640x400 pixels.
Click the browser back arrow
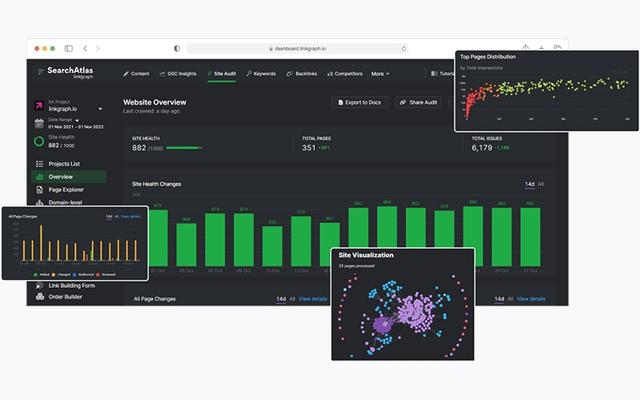[x=85, y=48]
